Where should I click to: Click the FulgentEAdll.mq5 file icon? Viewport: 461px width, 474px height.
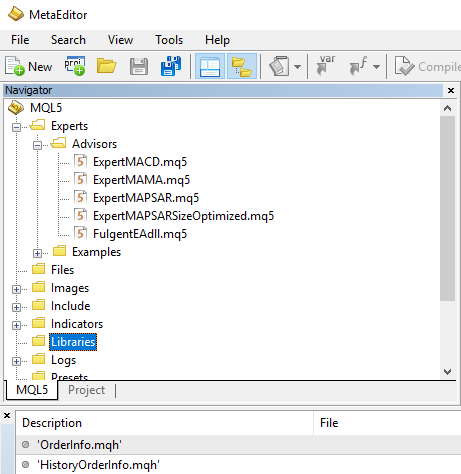[x=80, y=233]
